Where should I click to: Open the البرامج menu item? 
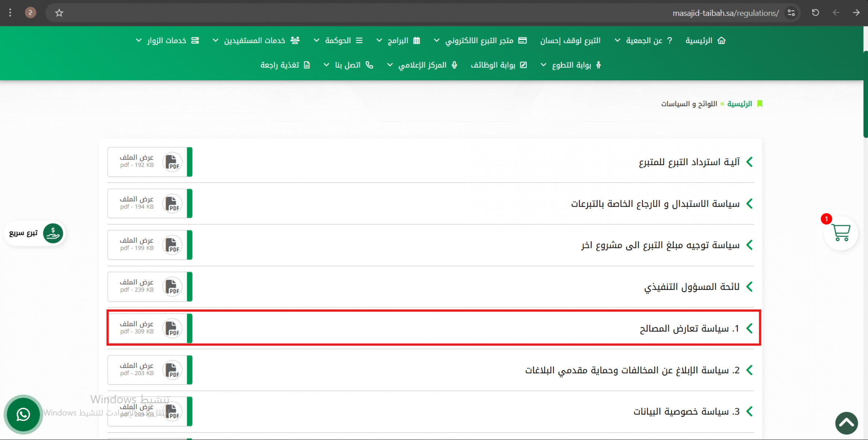[x=398, y=40]
